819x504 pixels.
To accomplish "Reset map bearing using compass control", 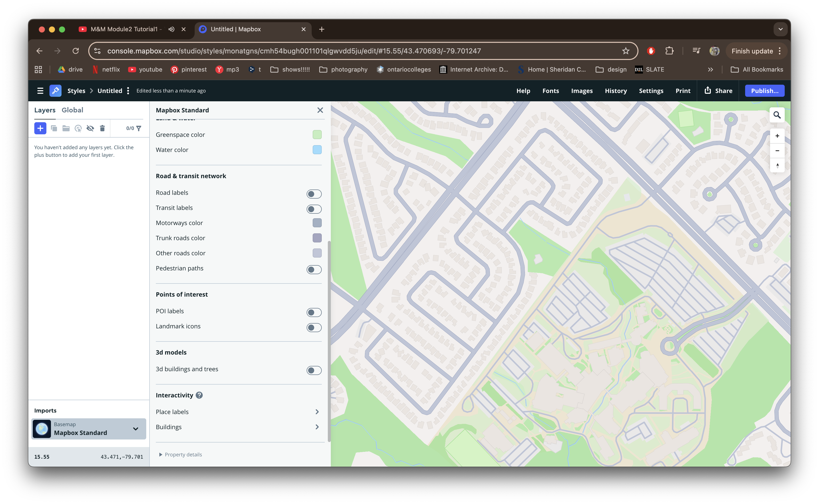I will pyautogui.click(x=777, y=165).
